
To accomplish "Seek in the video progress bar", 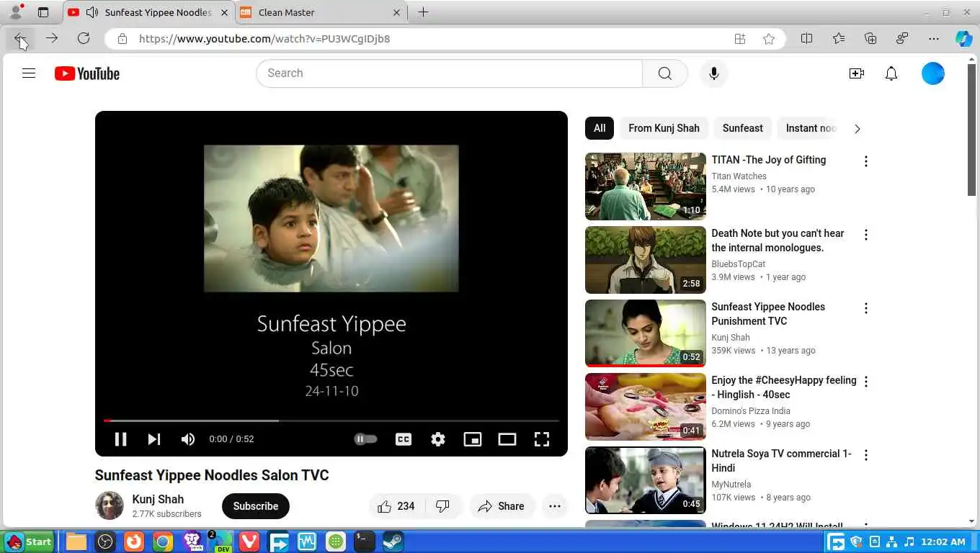I will click(331, 421).
